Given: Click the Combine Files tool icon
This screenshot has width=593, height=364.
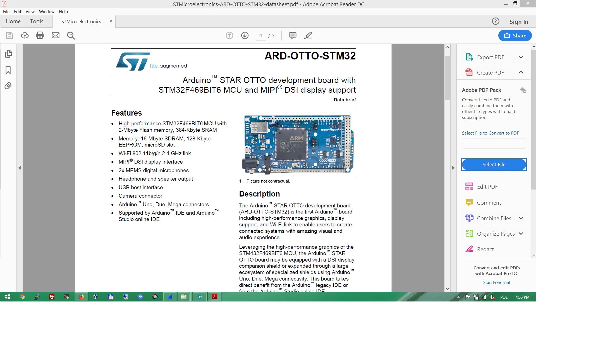Looking at the screenshot, I should (469, 218).
